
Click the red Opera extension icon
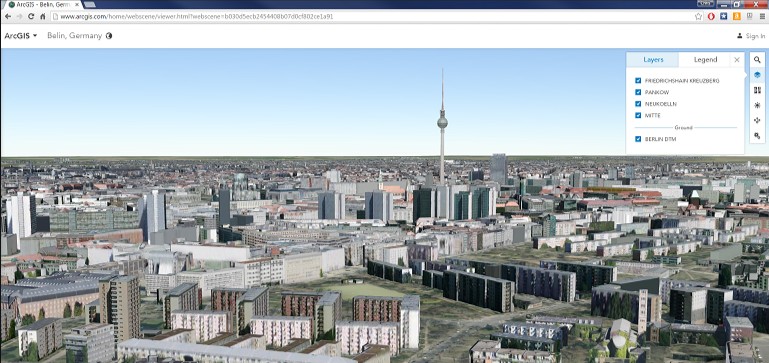pos(711,16)
